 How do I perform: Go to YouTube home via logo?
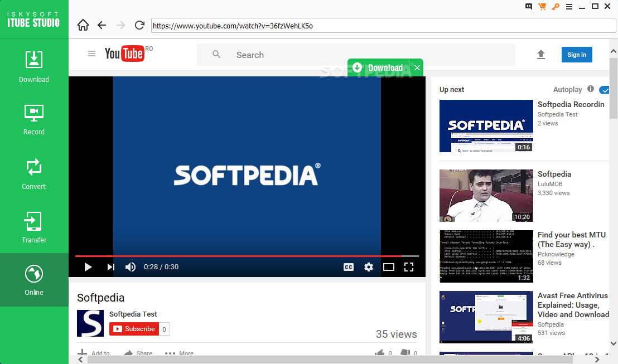(x=124, y=54)
